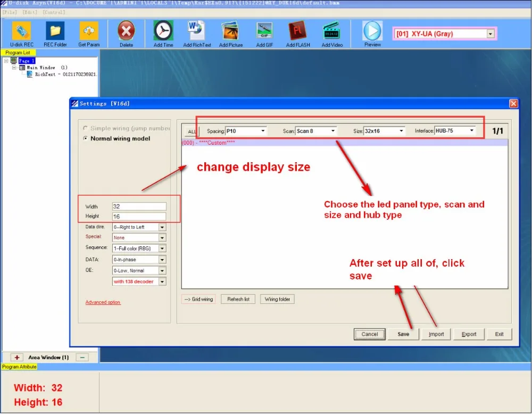Click the Settings dialog title icon
This screenshot has height=414, width=532.
click(x=74, y=103)
